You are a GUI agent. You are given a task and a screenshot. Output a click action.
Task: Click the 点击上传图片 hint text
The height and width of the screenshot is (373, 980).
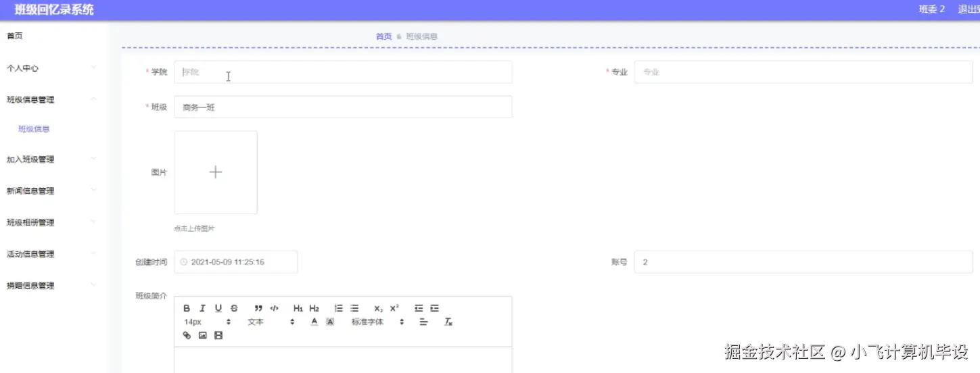[194, 229]
